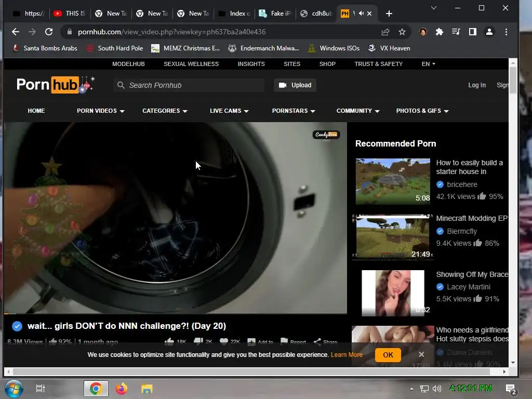532x399 pixels.
Task: Open the Windows ISOs bookmark folder
Action: coord(334,48)
